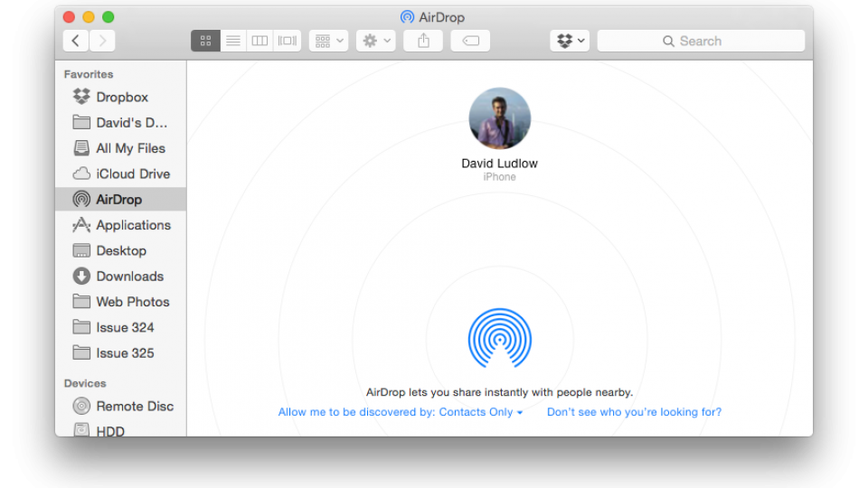Go forward with the right chevron button
The height and width of the screenshot is (488, 868).
click(x=102, y=41)
